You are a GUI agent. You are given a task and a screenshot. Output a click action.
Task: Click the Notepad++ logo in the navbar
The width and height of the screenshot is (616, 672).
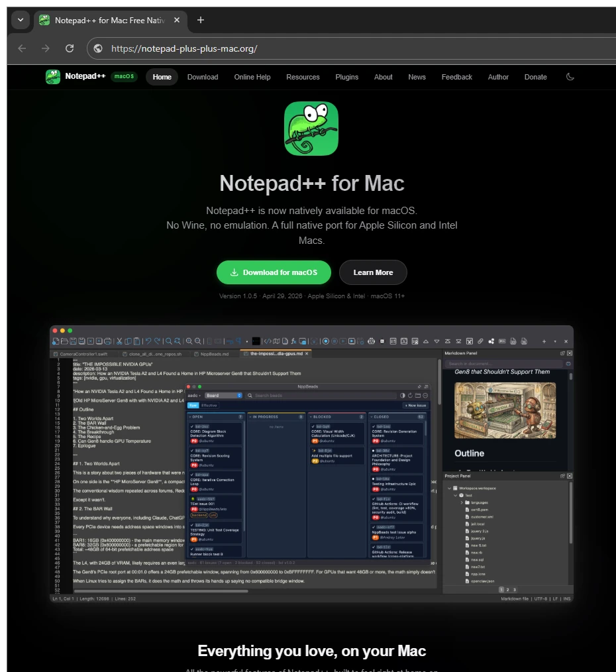click(x=53, y=77)
